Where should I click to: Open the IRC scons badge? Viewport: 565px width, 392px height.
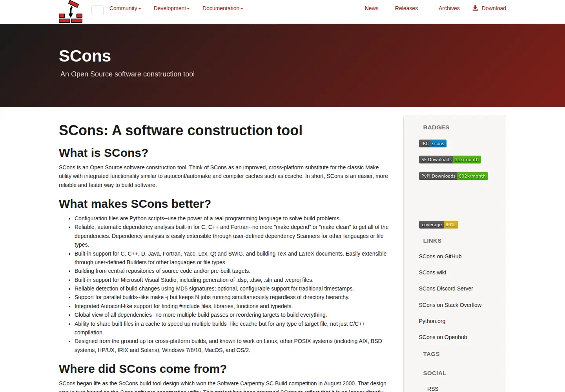[x=433, y=143]
